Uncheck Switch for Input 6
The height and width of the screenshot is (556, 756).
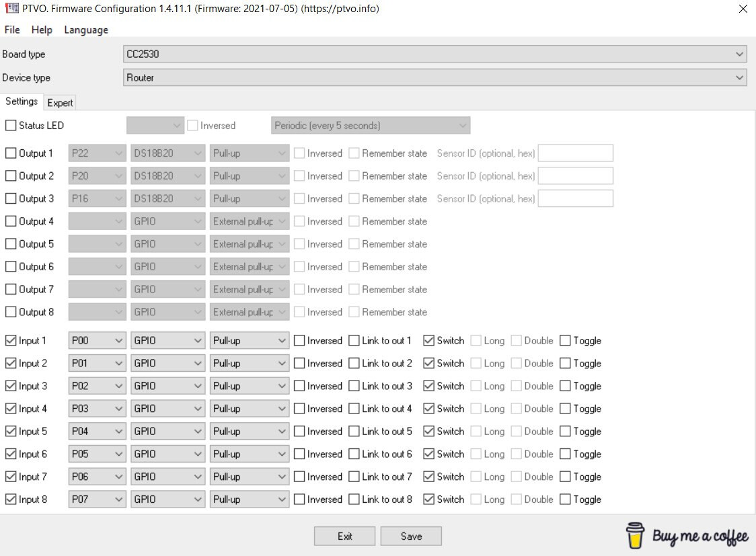pyautogui.click(x=428, y=454)
